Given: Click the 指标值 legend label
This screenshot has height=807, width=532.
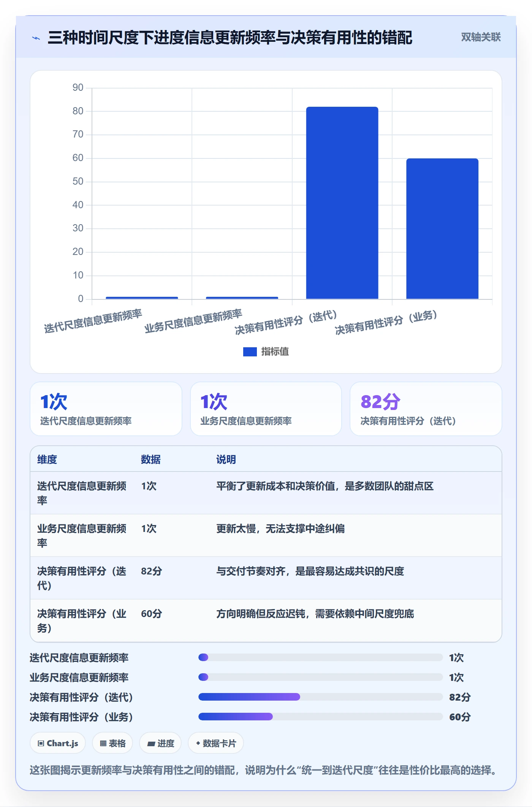Looking at the screenshot, I should point(275,352).
